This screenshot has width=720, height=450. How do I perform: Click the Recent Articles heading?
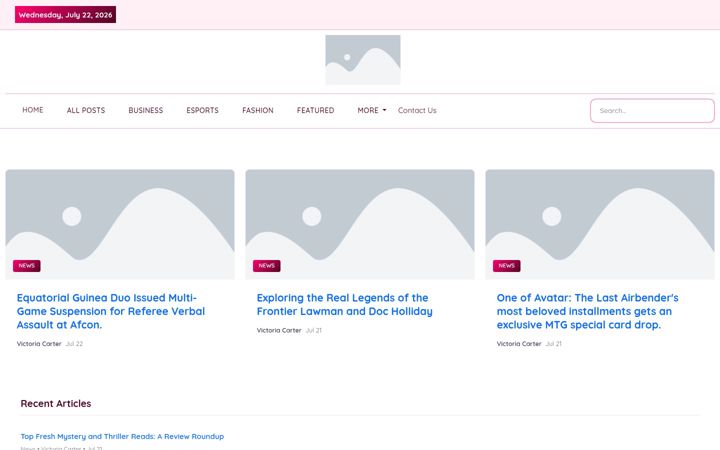56,404
